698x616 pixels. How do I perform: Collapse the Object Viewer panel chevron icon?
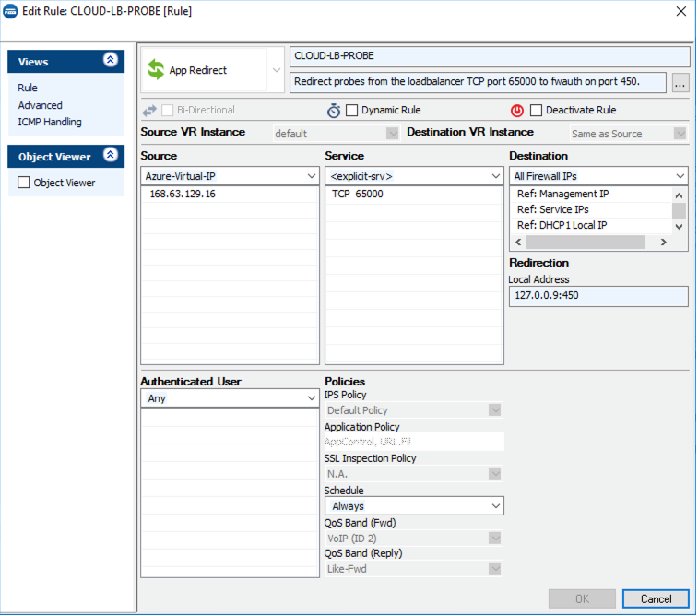coord(111,155)
